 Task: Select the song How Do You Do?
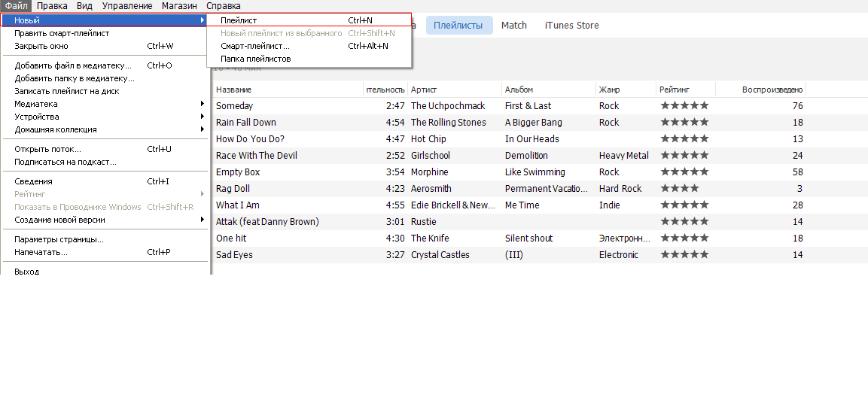click(x=250, y=139)
